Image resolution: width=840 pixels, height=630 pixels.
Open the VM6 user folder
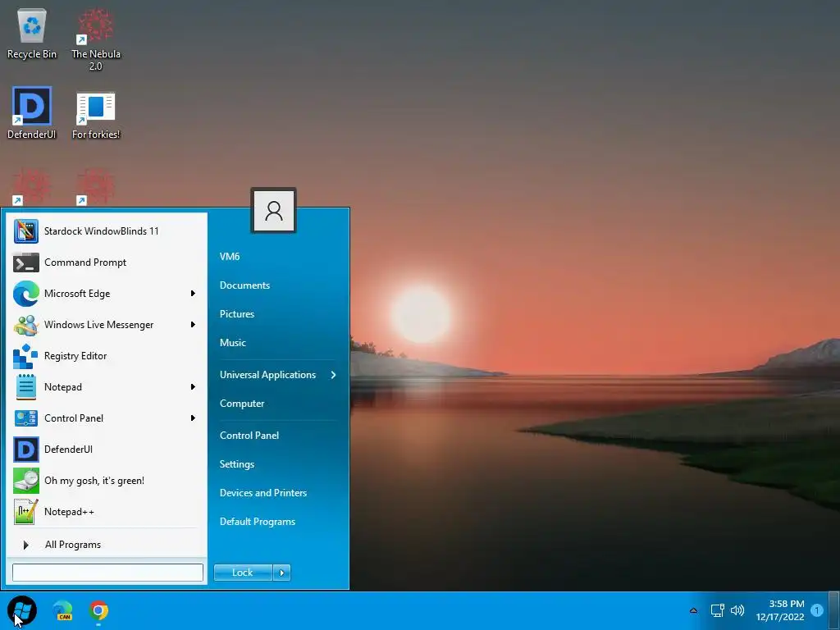point(230,257)
